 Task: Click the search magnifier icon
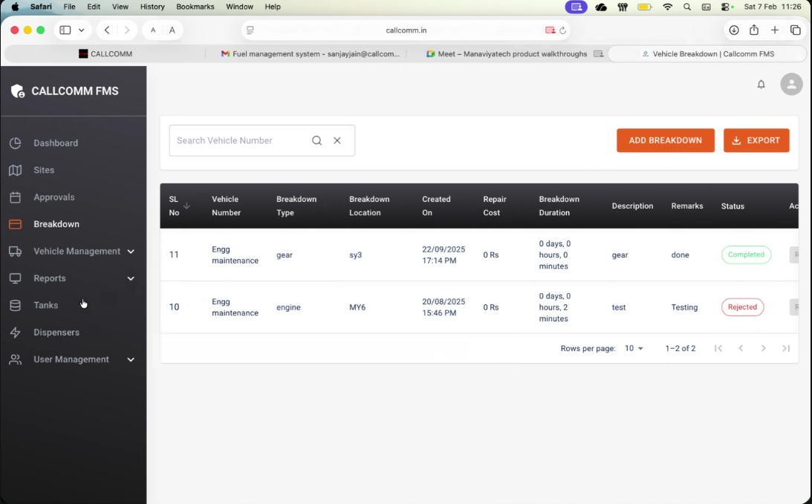(x=316, y=140)
